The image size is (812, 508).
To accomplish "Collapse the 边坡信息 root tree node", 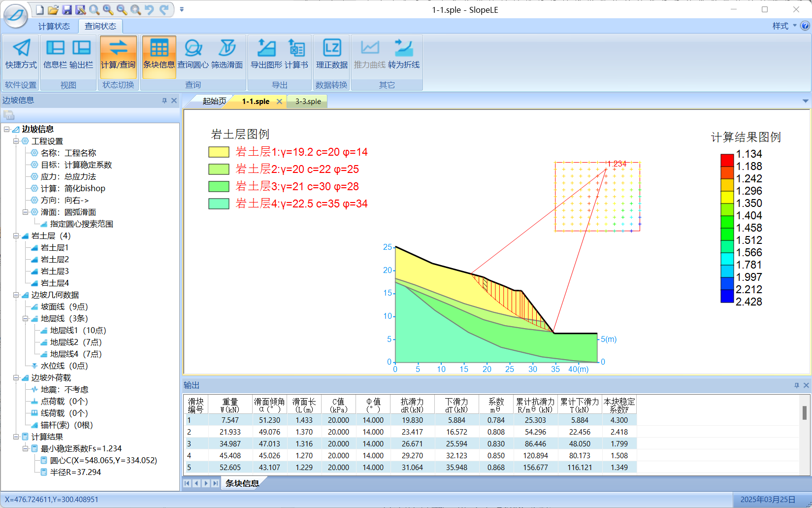I will [x=6, y=129].
